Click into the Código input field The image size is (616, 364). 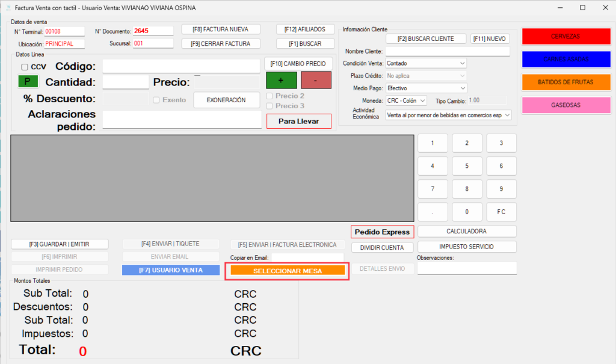[x=181, y=66]
